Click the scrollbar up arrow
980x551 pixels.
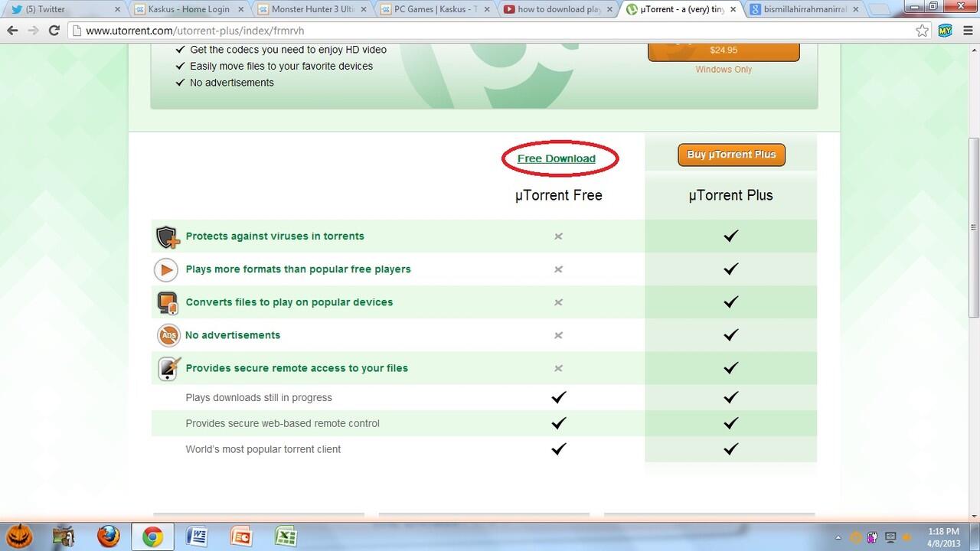coord(974,51)
